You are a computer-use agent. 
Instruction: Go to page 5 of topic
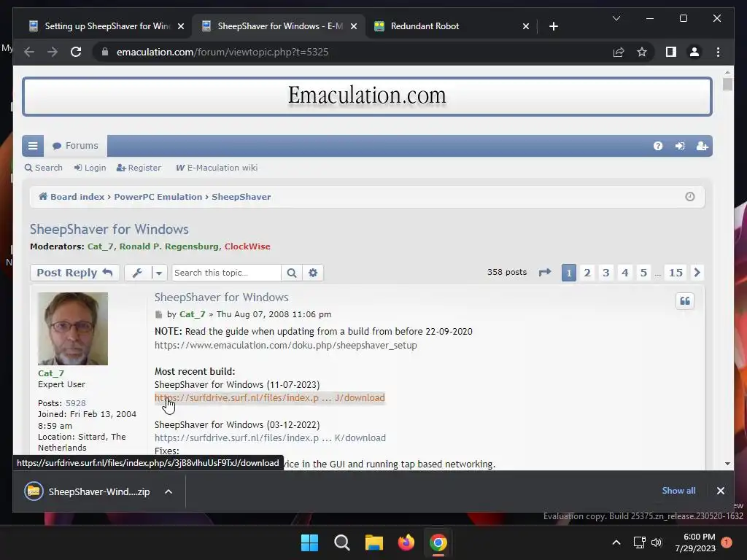click(643, 273)
